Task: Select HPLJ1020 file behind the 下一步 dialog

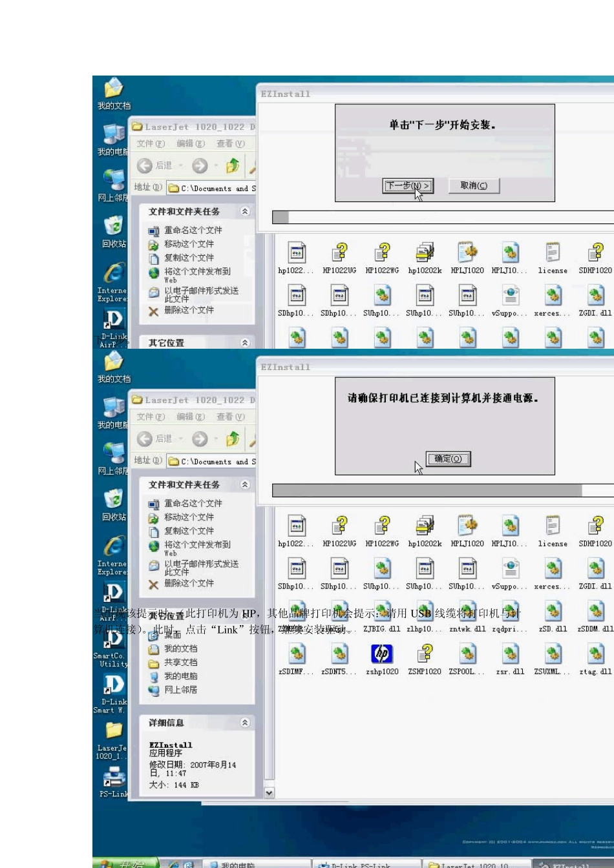Action: [x=467, y=258]
